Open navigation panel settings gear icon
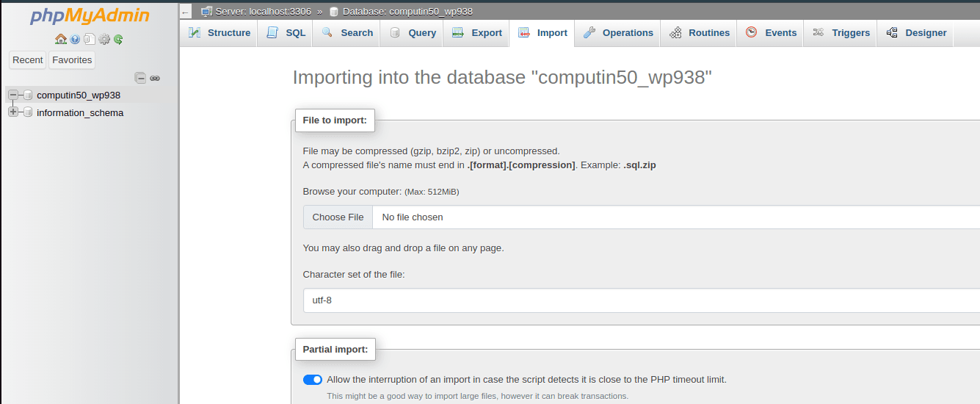This screenshot has width=980, height=404. coord(104,39)
